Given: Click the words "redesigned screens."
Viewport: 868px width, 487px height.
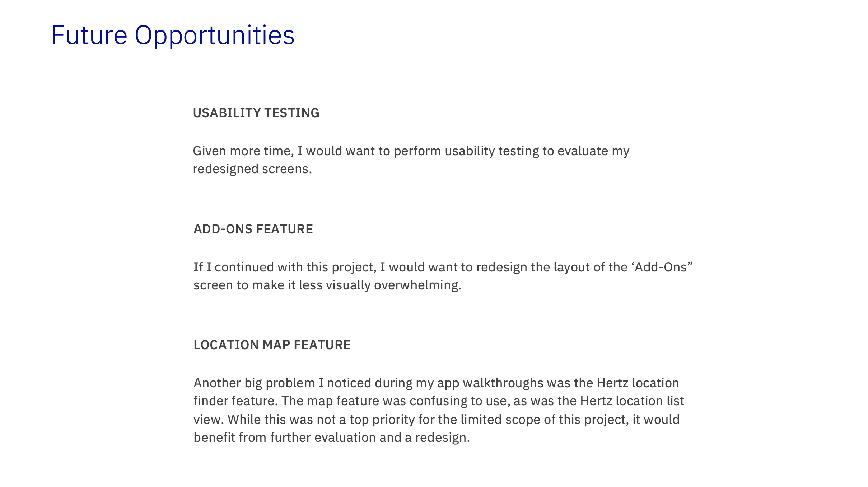Looking at the screenshot, I should (x=252, y=169).
